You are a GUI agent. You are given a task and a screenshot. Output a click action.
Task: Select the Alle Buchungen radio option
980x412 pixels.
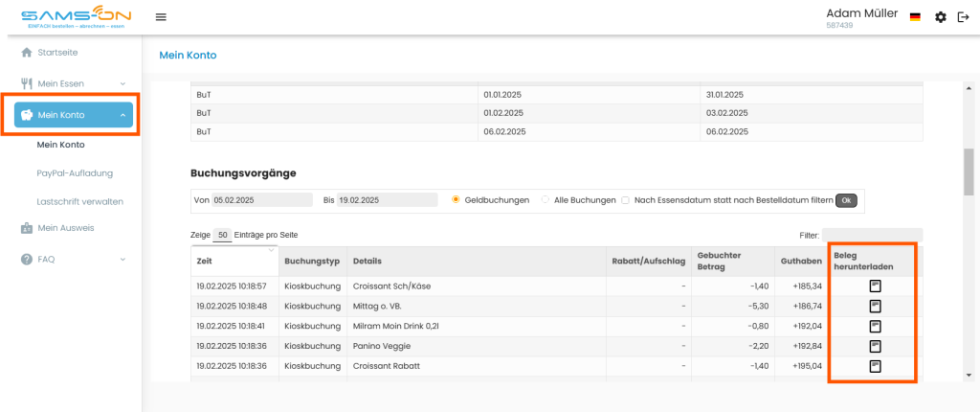pos(545,199)
